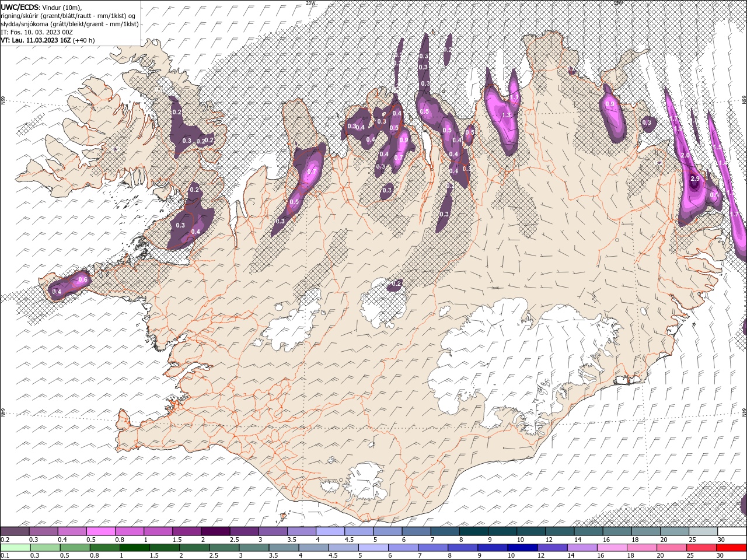This screenshot has width=747, height=560.
Task: Click the 64N latitude label on the right edge
Action: tap(744, 412)
